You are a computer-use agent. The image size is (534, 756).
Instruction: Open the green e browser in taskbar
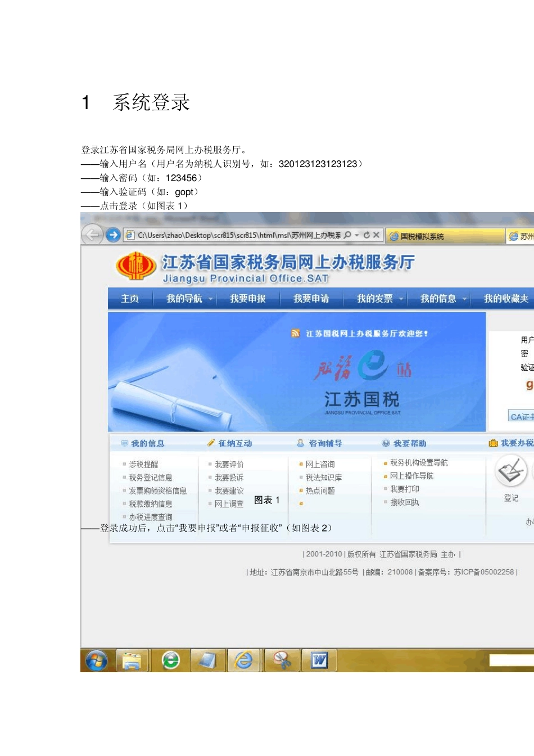170,660
